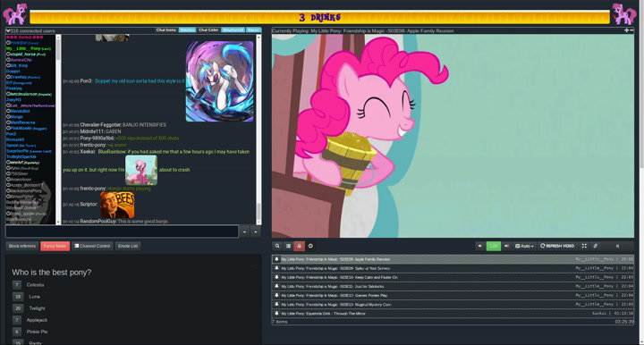
Task: Click the skip-to-next icon in the video toolbar
Action: point(617,246)
